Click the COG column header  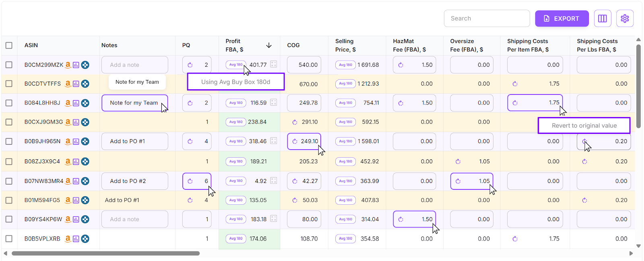[293, 45]
